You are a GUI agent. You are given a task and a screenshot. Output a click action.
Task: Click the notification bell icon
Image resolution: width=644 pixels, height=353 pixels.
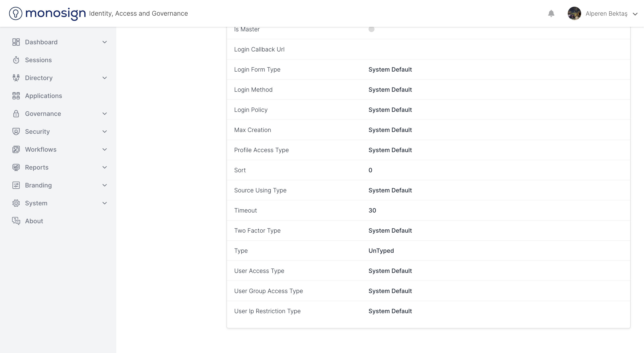click(x=551, y=13)
